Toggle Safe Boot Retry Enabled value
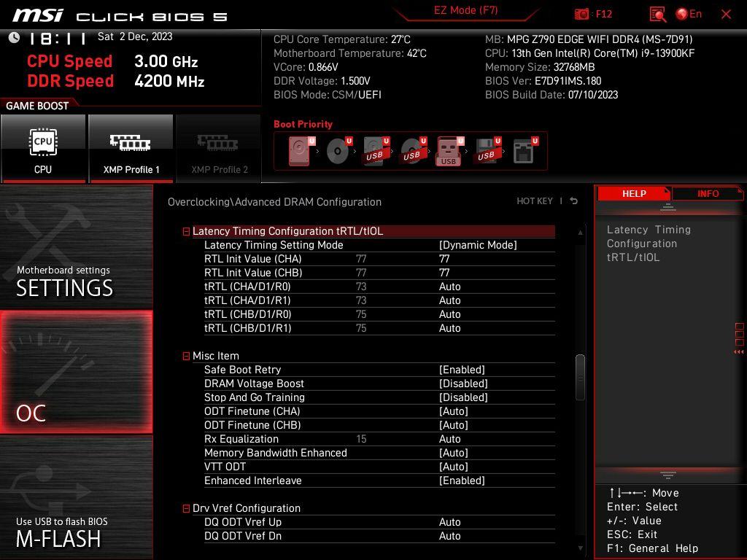Viewport: 747px width, 560px height. (x=462, y=370)
